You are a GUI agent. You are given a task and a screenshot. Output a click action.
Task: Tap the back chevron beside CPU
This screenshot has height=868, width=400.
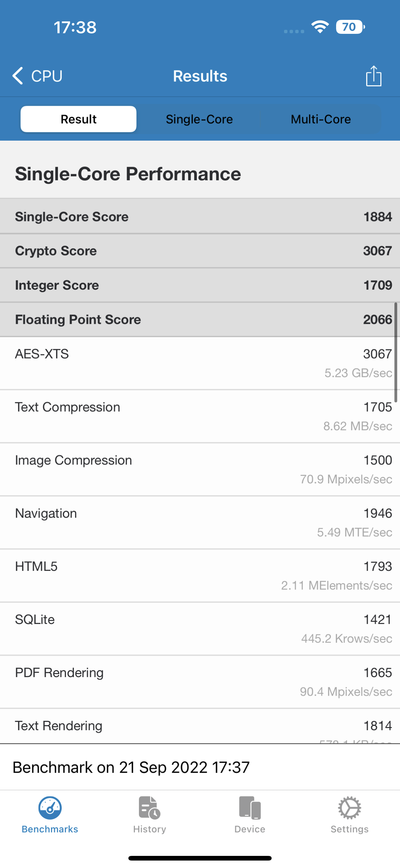[18, 75]
